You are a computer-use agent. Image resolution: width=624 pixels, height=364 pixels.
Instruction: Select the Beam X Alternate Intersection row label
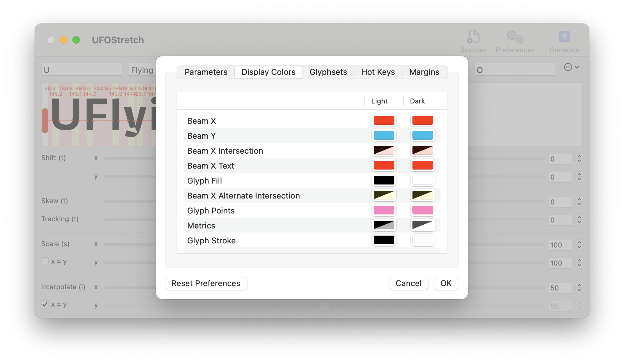[x=243, y=196]
